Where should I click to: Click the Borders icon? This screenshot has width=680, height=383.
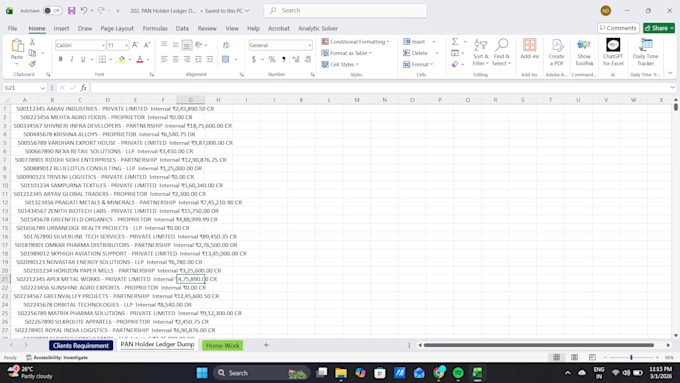click(x=102, y=59)
